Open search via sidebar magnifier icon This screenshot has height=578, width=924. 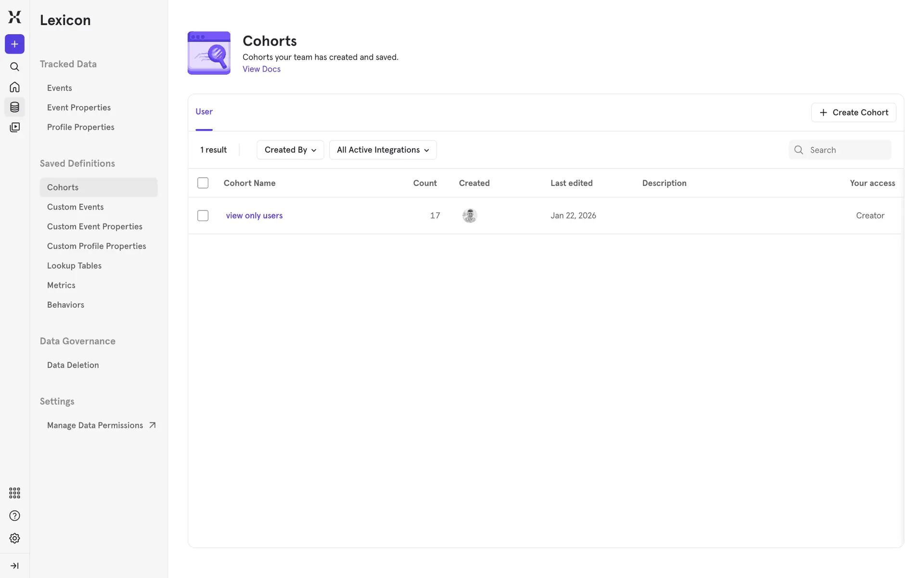click(14, 67)
